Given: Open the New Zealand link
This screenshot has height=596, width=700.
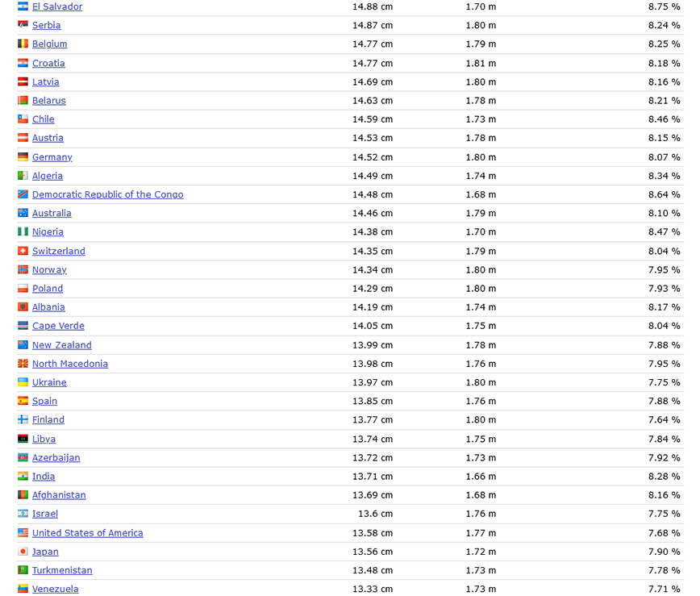Looking at the screenshot, I should [61, 345].
